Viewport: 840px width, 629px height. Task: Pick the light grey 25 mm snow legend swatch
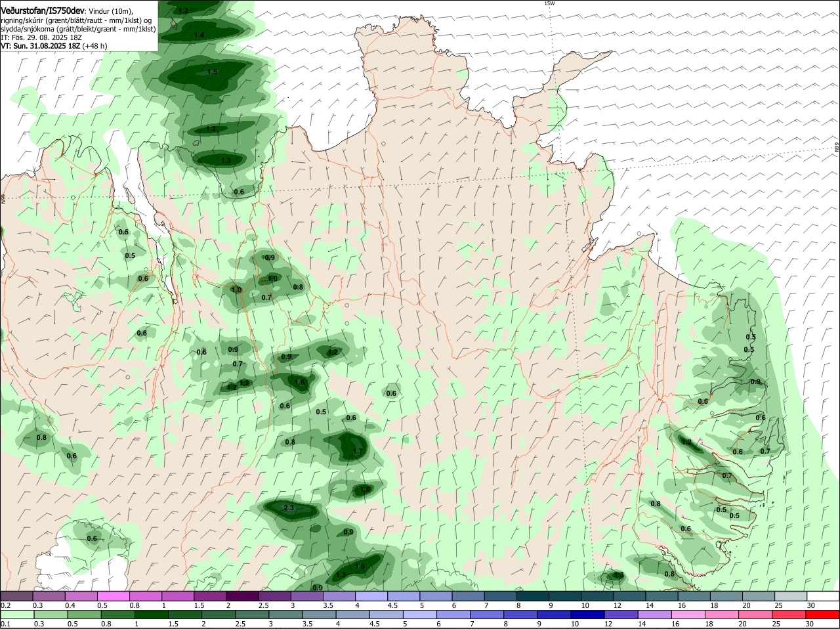coord(791,596)
